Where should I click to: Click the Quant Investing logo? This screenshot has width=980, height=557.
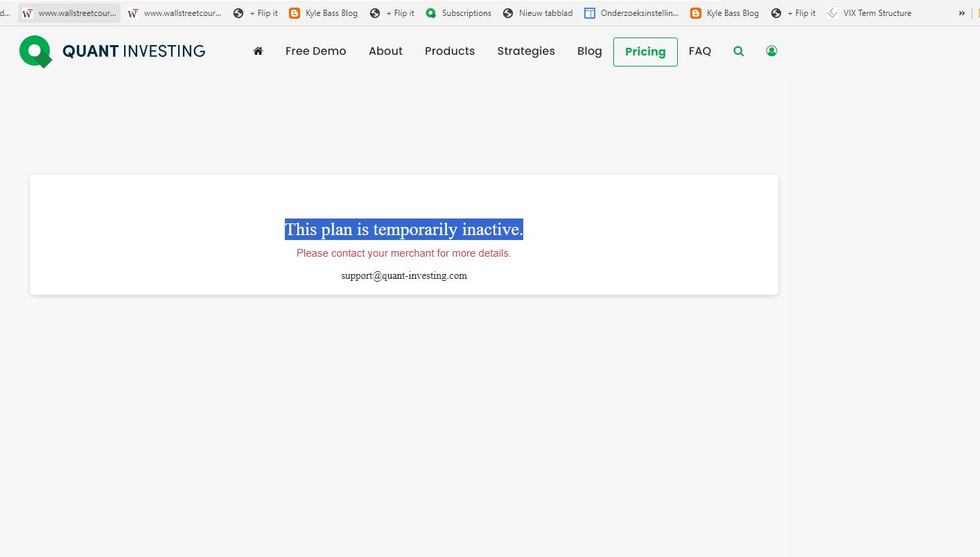coord(112,51)
